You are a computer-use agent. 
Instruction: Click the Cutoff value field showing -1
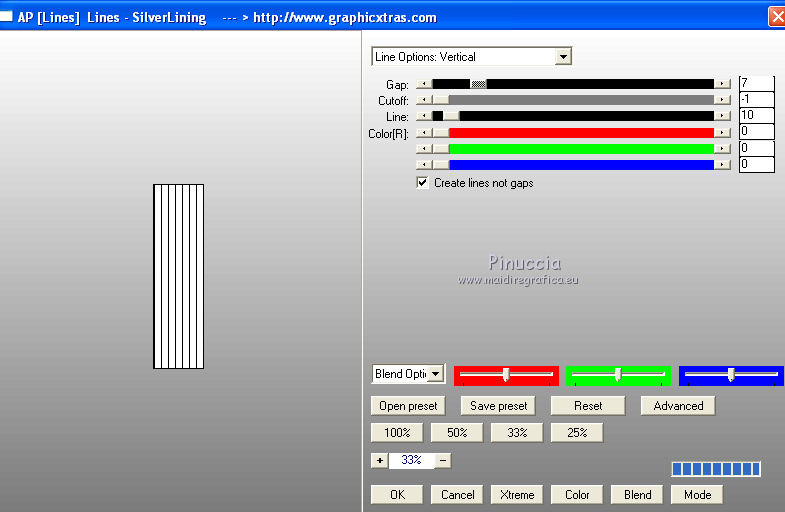click(756, 99)
